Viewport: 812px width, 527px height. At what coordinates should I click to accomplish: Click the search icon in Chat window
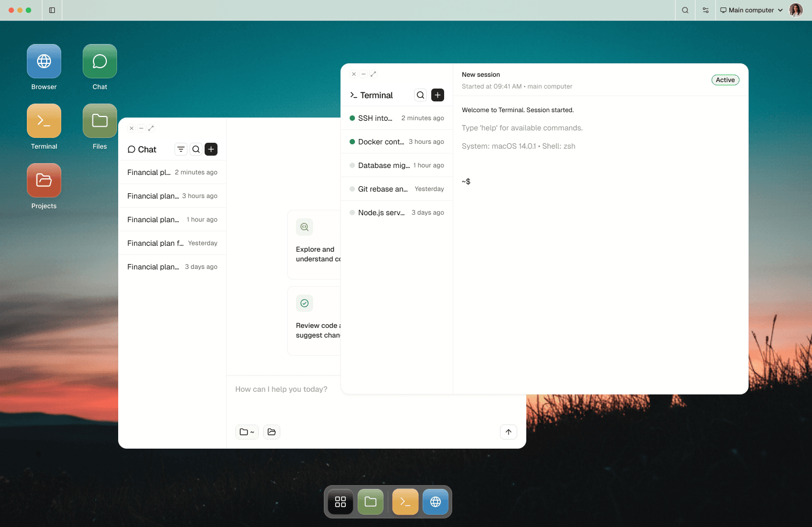196,149
